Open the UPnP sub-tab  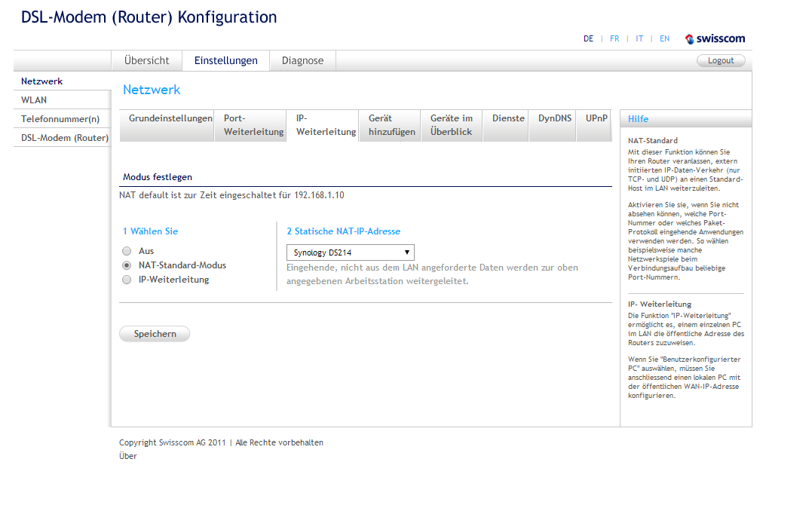[x=596, y=118]
